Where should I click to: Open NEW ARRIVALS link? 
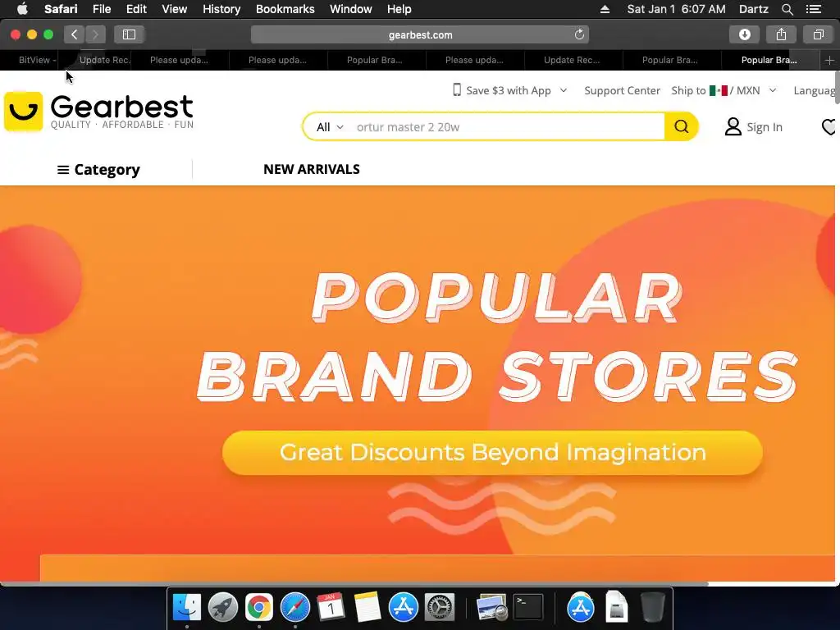tap(311, 169)
